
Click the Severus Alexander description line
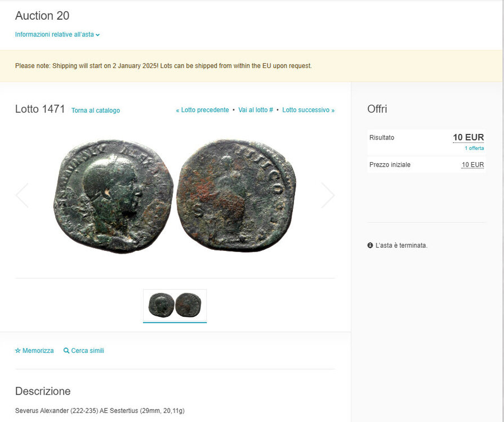100,411
